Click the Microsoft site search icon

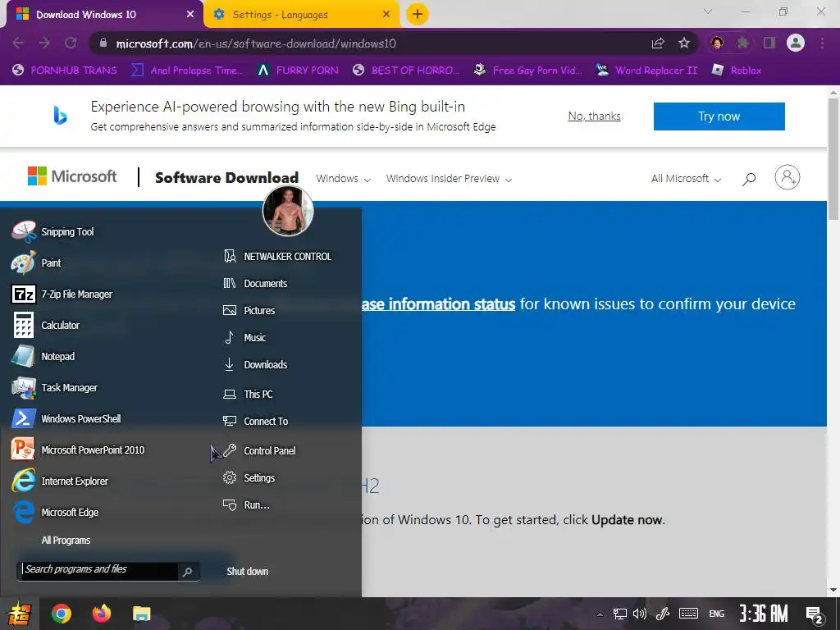click(x=749, y=179)
